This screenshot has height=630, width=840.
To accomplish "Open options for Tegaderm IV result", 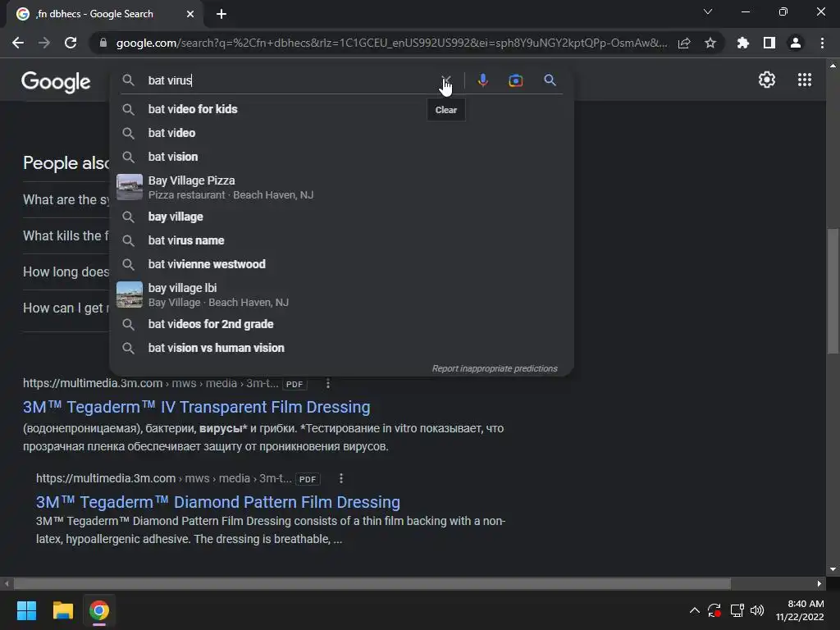I will [x=328, y=384].
